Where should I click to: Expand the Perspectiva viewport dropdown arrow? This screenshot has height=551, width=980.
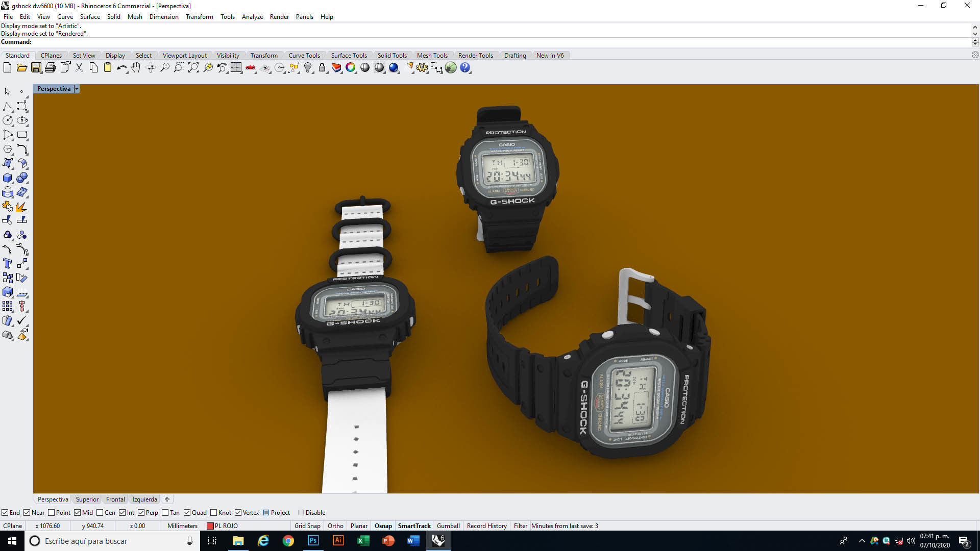pyautogui.click(x=77, y=89)
